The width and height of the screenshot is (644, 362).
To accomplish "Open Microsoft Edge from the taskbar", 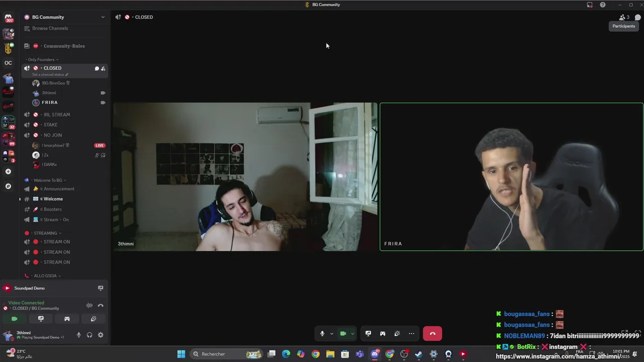I will pos(286,354).
